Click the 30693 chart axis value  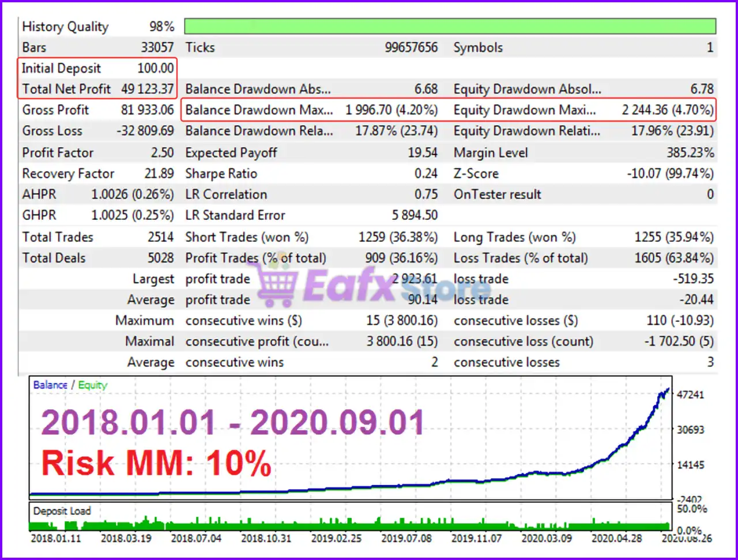[x=691, y=430]
